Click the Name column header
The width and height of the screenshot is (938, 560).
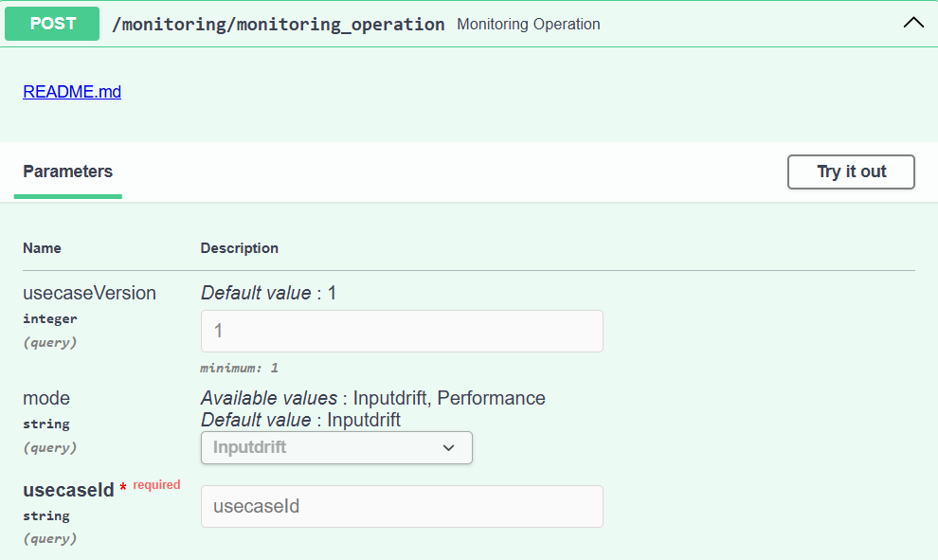point(42,248)
